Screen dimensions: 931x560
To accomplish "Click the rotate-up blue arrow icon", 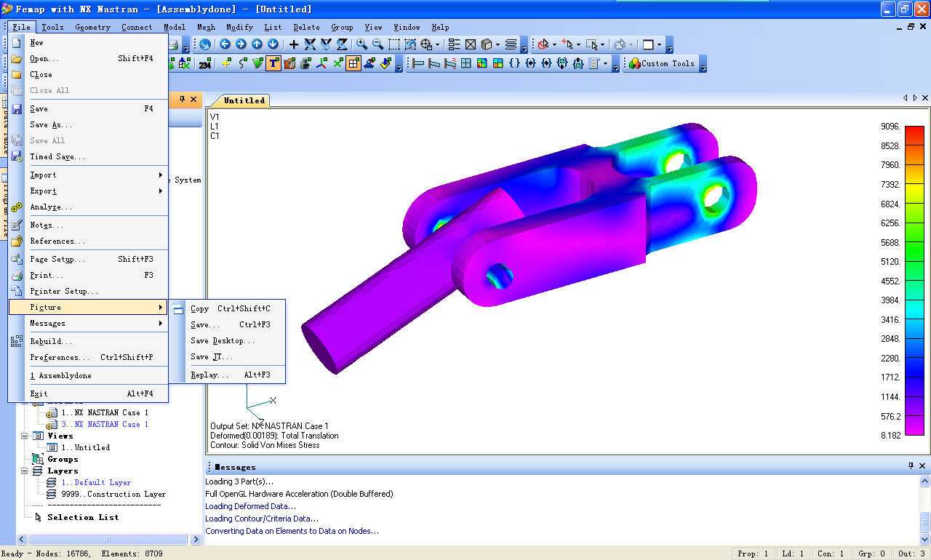I will pyautogui.click(x=257, y=44).
